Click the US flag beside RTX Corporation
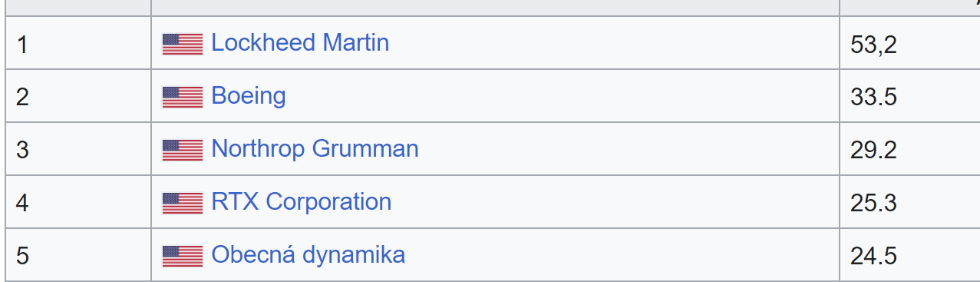 (183, 203)
